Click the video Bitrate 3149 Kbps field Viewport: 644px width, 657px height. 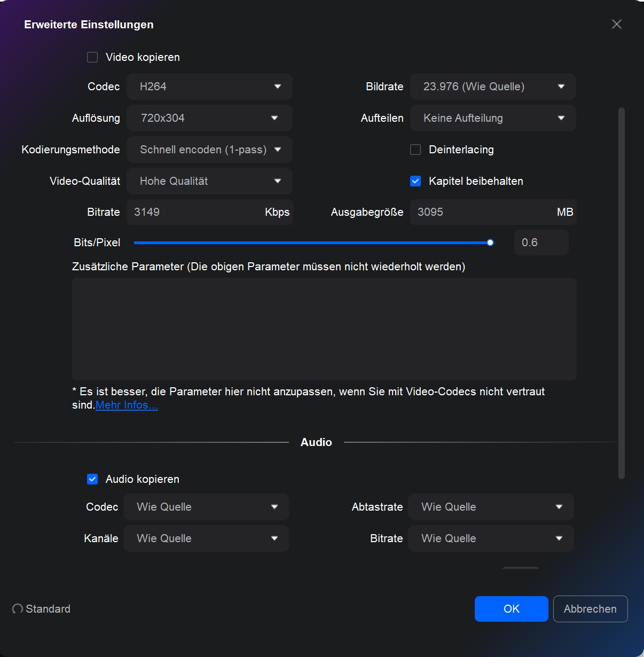209,212
